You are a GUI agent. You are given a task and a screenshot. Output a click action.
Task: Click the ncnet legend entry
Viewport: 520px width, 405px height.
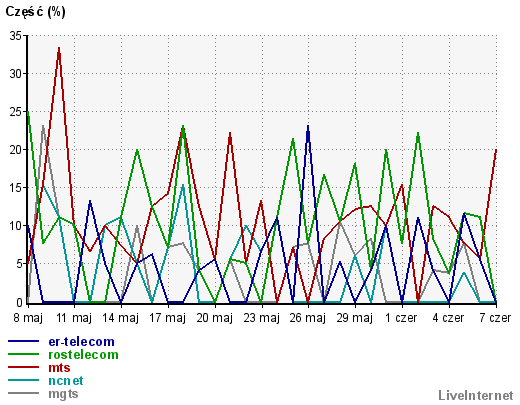(x=66, y=381)
